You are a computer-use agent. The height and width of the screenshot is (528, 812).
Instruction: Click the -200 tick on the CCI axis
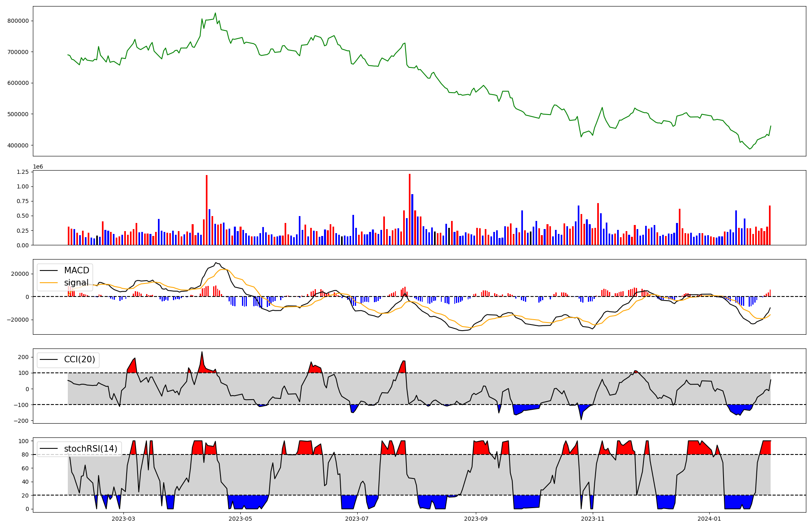click(20, 421)
